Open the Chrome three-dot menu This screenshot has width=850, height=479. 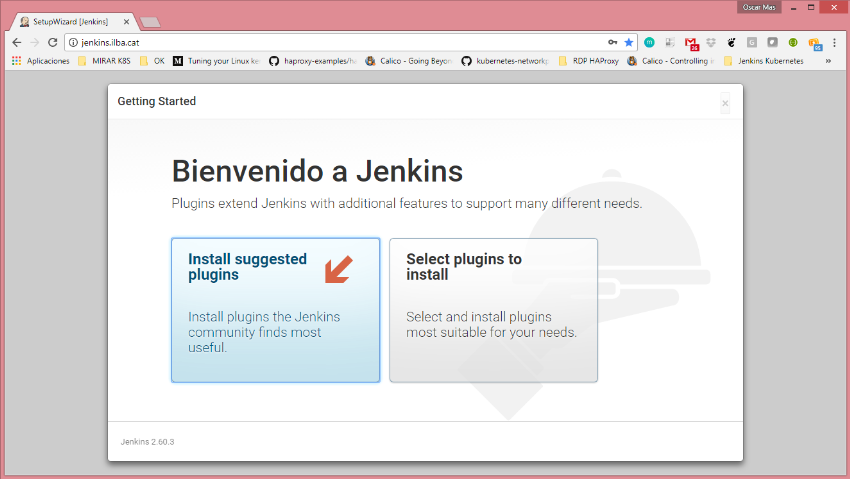point(834,42)
